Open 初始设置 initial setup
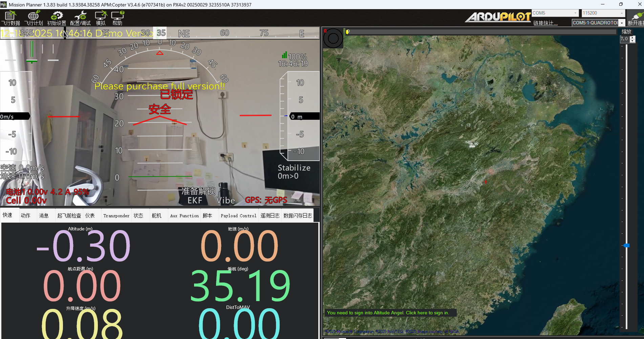 point(57,18)
